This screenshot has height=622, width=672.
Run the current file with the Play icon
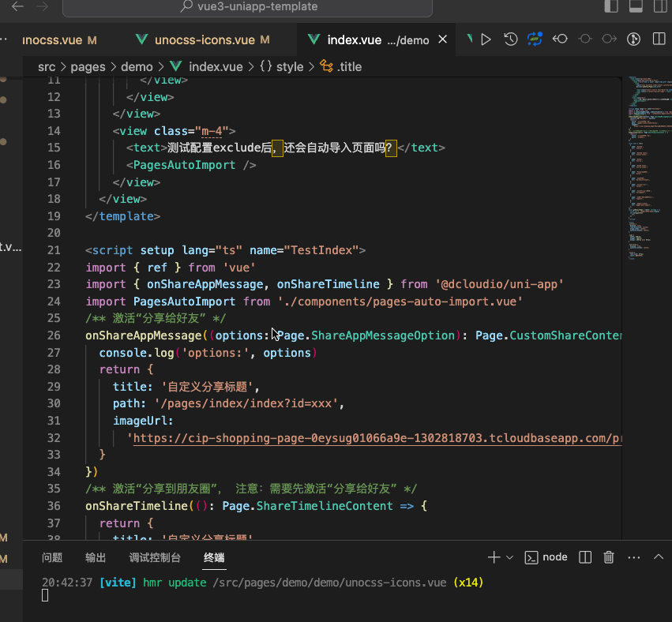click(486, 39)
